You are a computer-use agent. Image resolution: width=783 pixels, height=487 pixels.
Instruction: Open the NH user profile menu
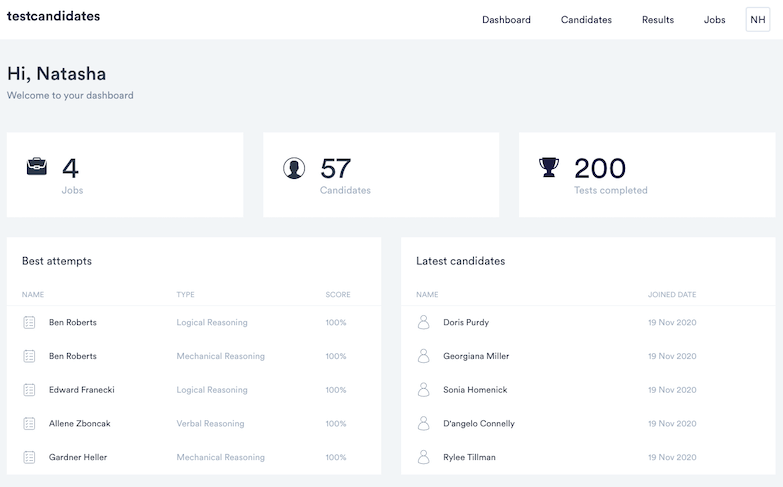click(757, 20)
